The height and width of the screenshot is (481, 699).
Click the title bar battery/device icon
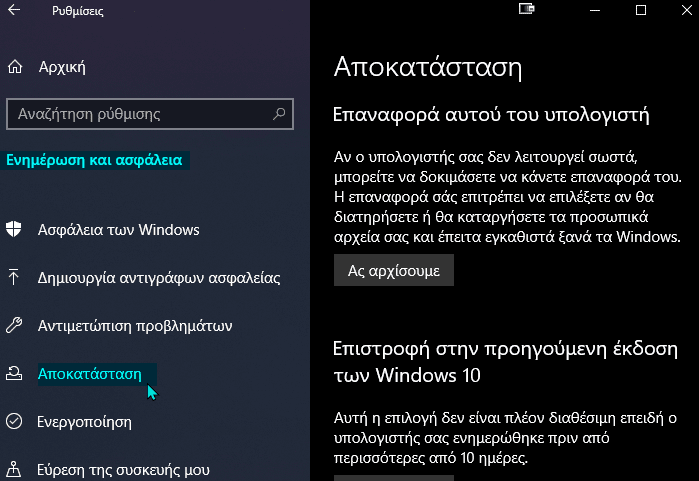tap(526, 9)
